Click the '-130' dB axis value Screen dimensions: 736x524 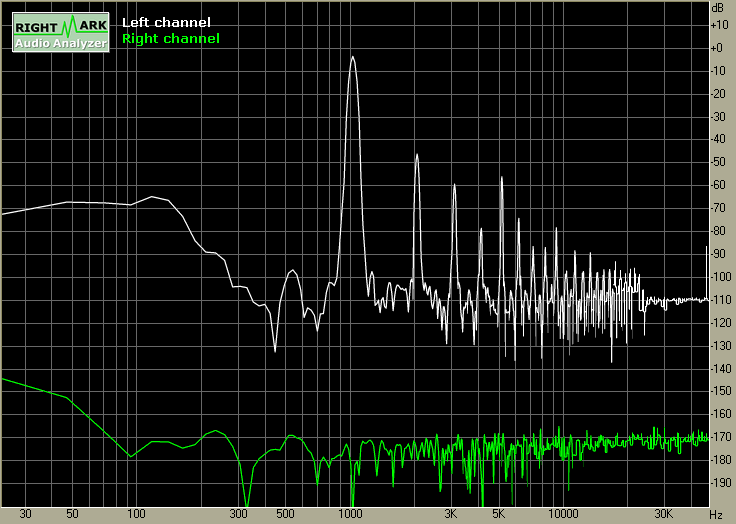coord(721,346)
